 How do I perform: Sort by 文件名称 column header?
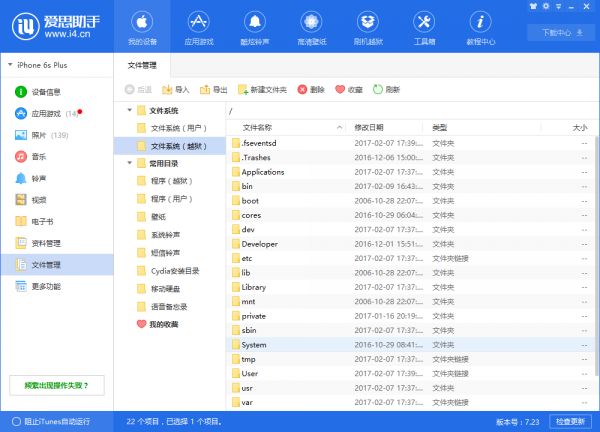pyautogui.click(x=286, y=127)
